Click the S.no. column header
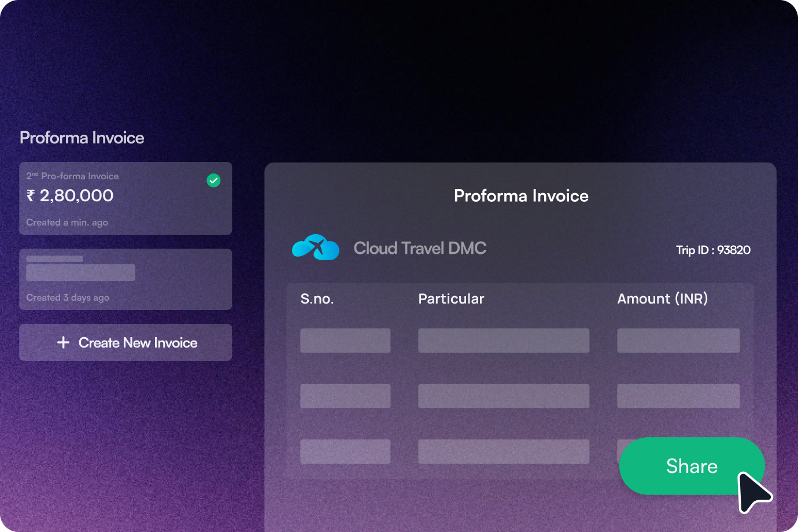This screenshot has width=798, height=532. coord(317,298)
